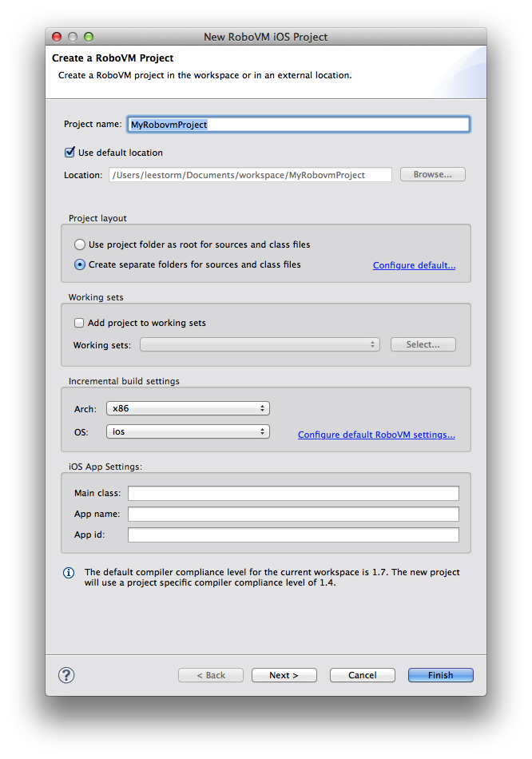Click the "Project layout" group label
Image resolution: width=532 pixels, height=759 pixels.
click(x=97, y=218)
